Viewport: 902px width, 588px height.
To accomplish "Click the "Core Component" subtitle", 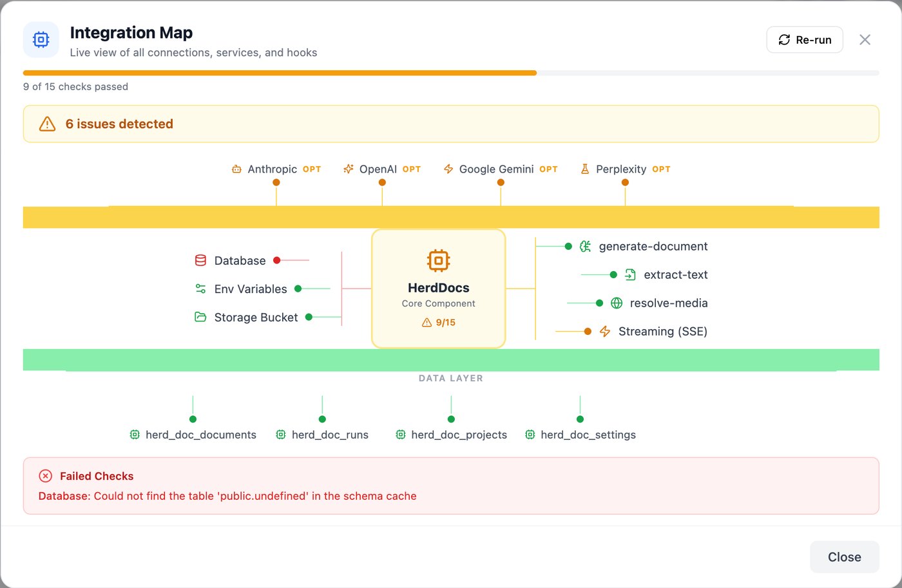I will (439, 303).
